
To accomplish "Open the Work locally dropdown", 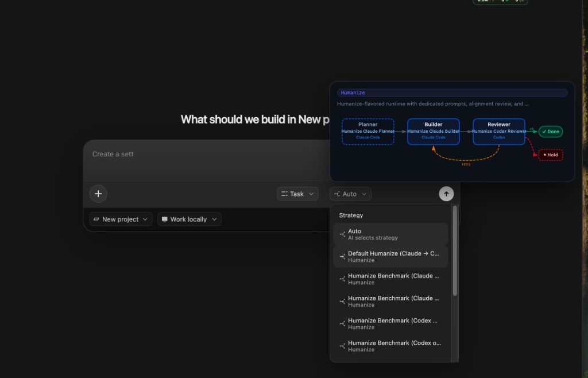I will [x=189, y=219].
